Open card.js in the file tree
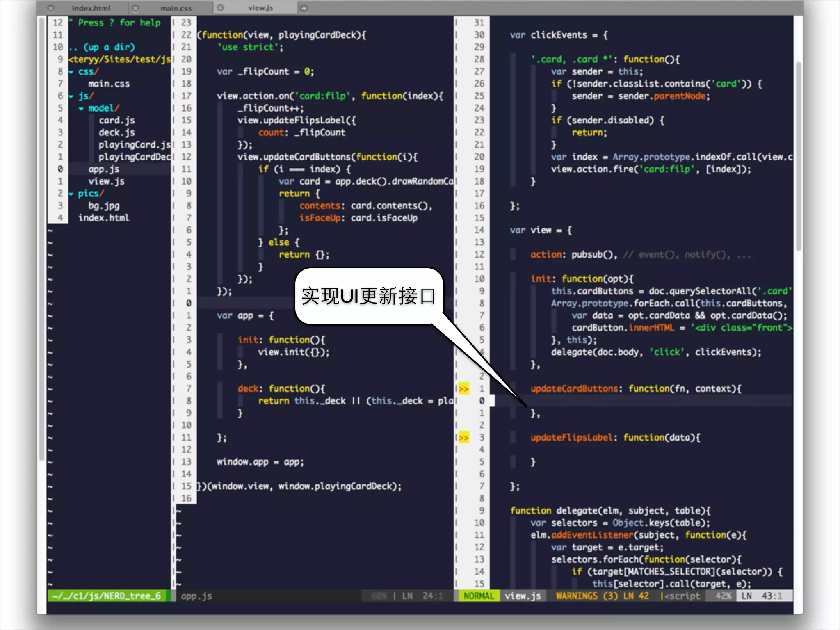Screen dimensions: 840x630 point(117,120)
